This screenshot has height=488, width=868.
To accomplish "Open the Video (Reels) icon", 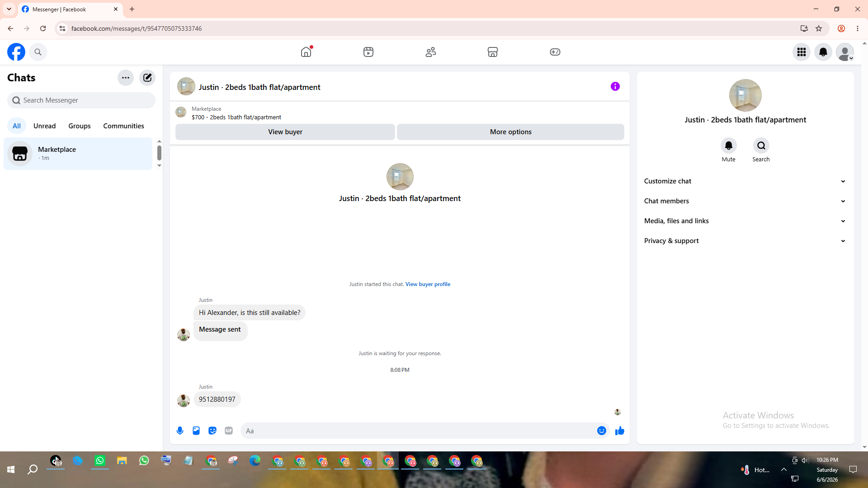I will coord(368,52).
